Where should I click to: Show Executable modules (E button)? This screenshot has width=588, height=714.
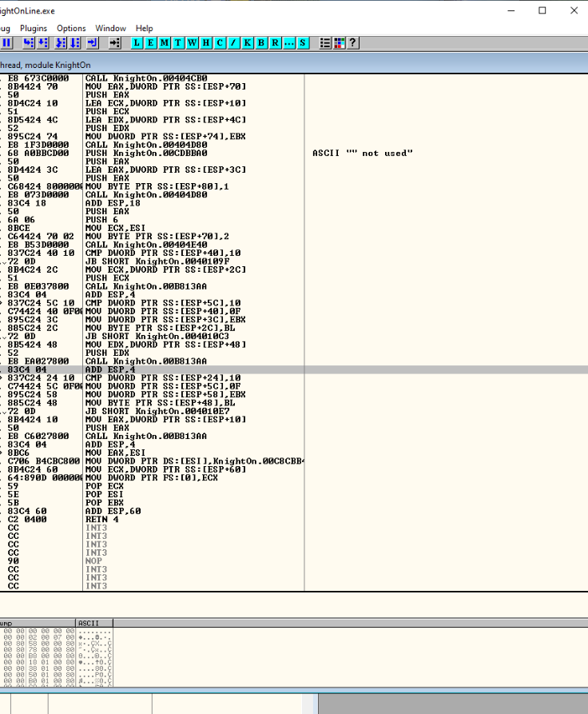coord(151,42)
